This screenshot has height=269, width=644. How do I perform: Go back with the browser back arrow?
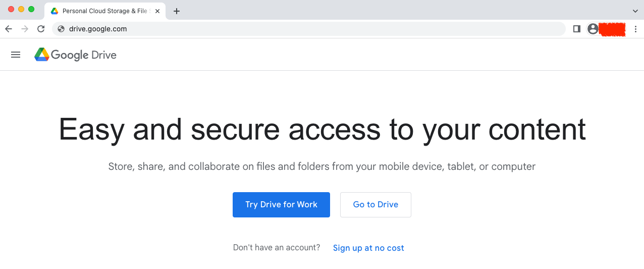(9, 29)
